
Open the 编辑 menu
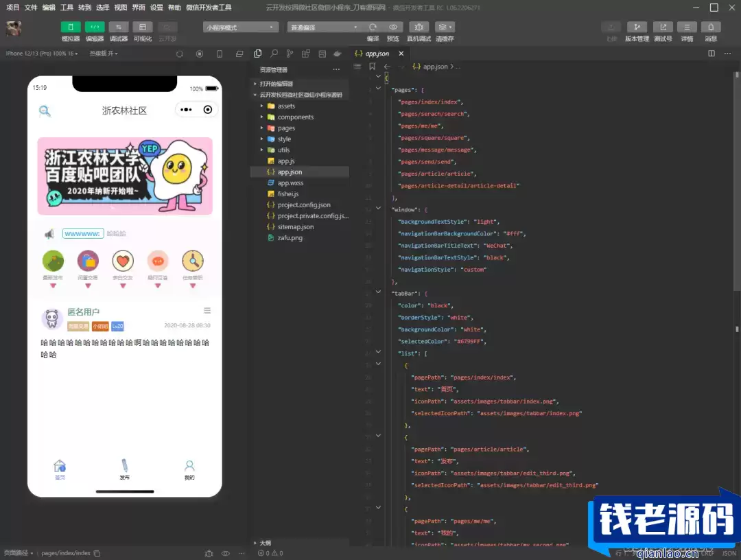pos(49,7)
